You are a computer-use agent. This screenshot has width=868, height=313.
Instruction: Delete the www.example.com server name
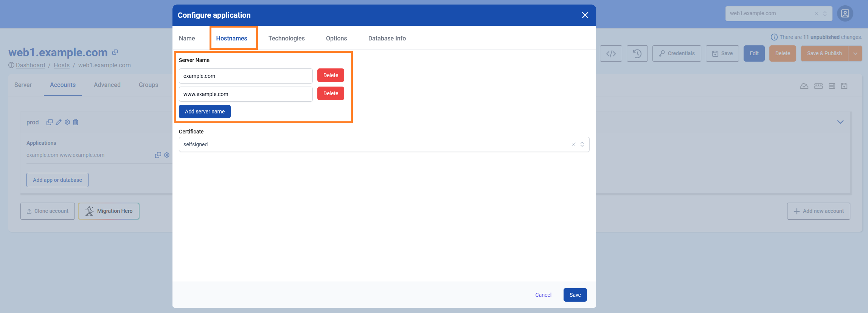click(331, 93)
